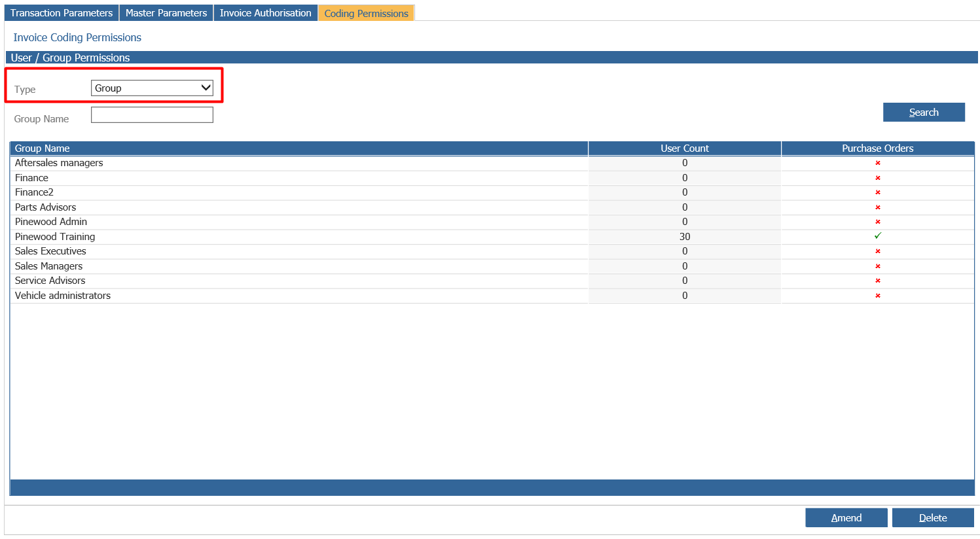This screenshot has height=539, width=980.
Task: Click the red cross icon for Parts Advisors
Action: (x=877, y=207)
